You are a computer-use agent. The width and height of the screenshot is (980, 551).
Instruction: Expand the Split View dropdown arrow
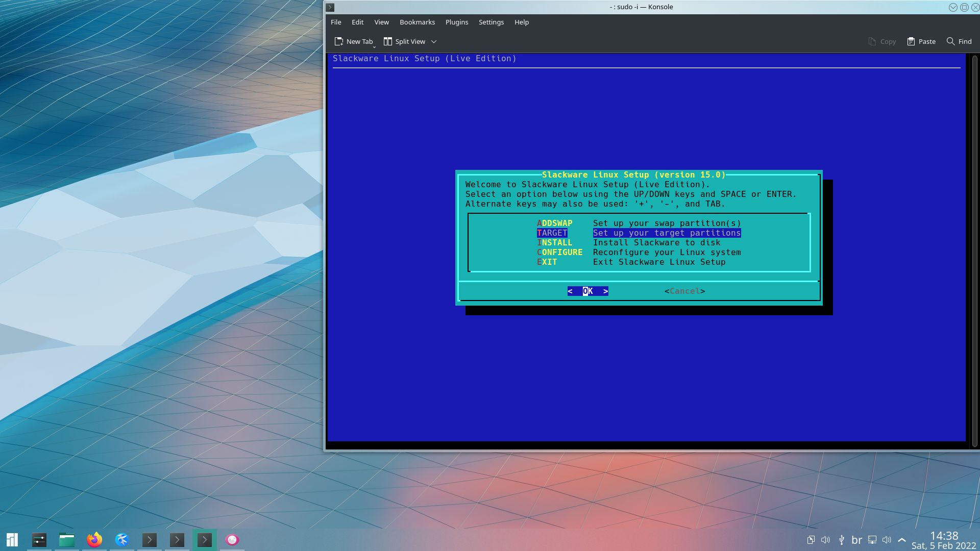(434, 41)
